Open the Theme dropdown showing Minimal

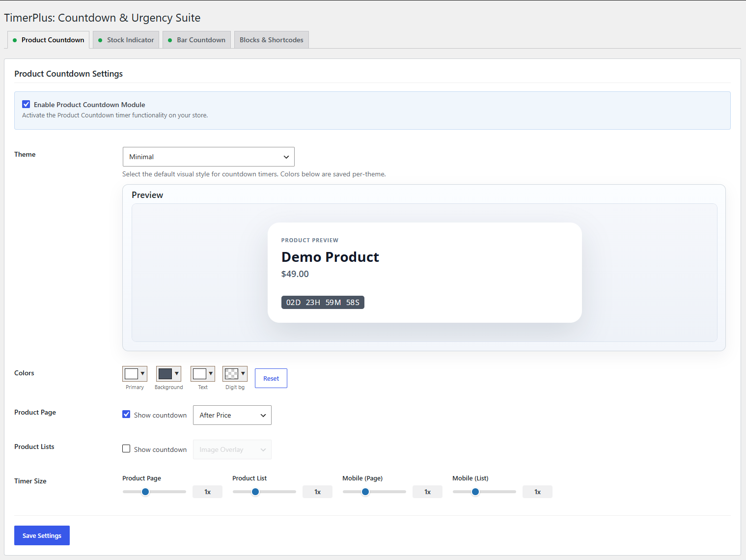coord(208,157)
